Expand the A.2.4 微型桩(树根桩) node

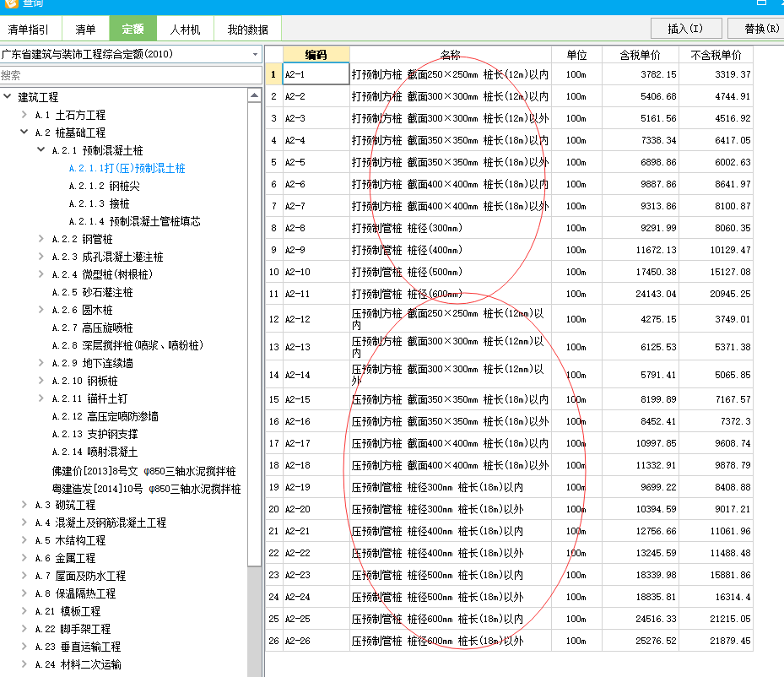coord(41,274)
